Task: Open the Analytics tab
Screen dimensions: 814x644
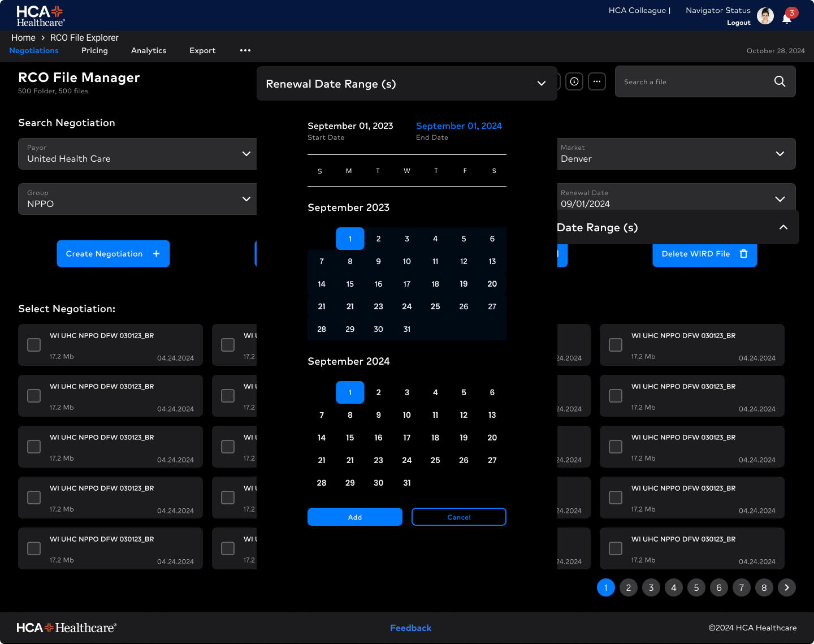Action: [149, 50]
